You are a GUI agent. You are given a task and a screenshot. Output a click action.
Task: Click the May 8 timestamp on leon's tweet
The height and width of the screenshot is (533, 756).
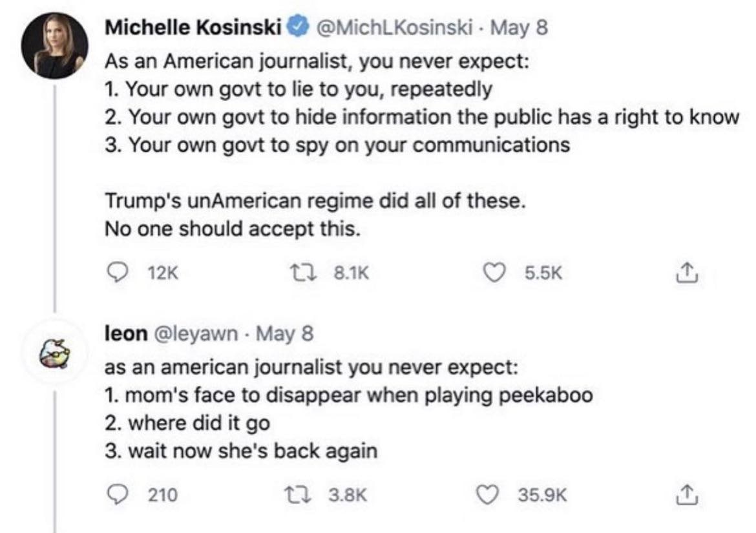coord(286,334)
